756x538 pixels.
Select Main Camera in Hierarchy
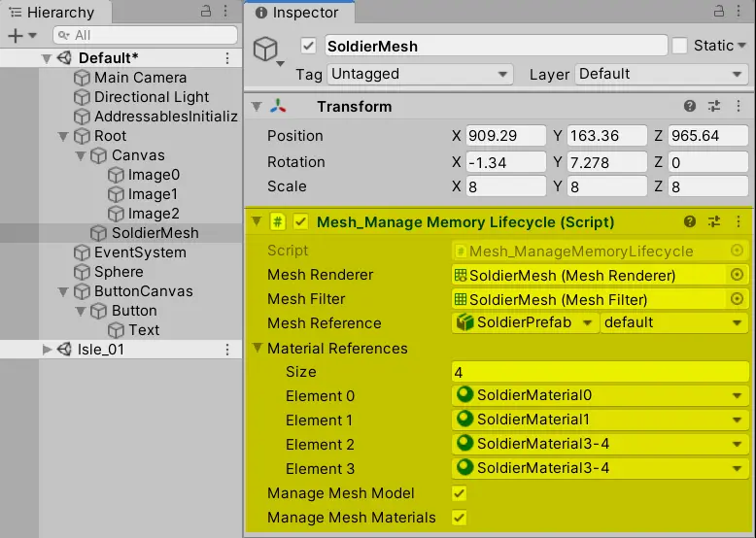pos(140,78)
